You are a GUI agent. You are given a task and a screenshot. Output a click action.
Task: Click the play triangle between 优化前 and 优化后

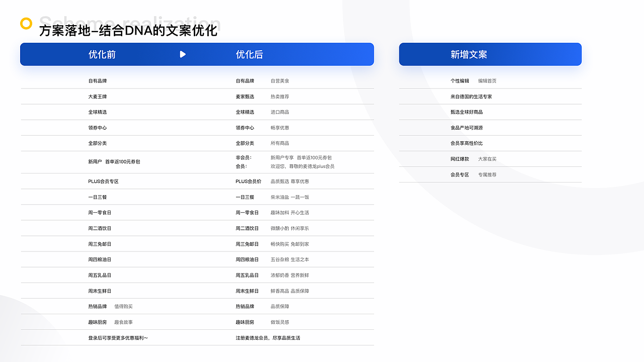point(183,54)
